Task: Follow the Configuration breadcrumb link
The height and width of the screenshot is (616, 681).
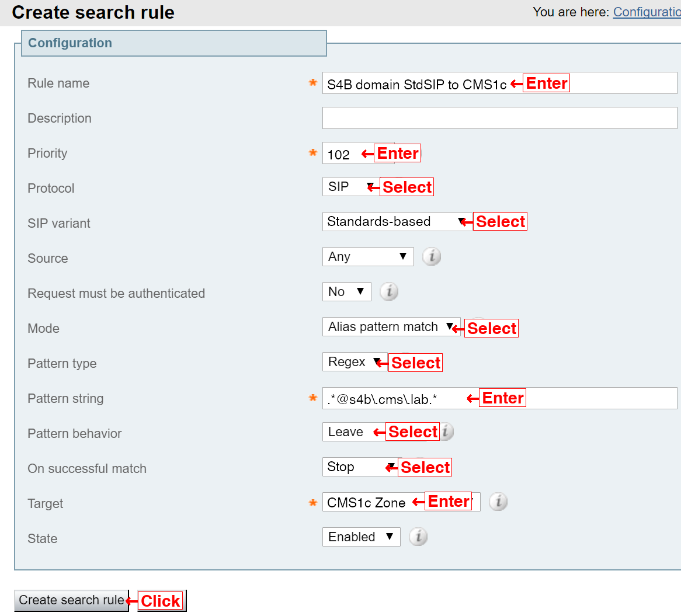Action: tap(647, 12)
